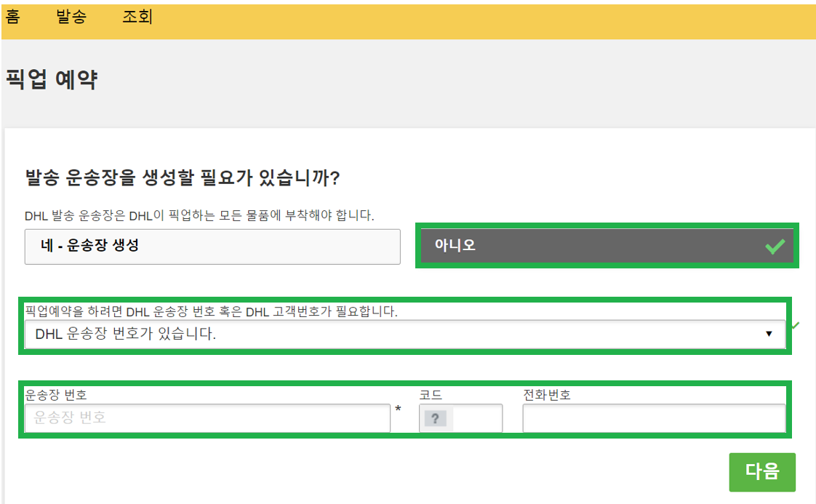Click the 운송장 번호 input field

click(x=207, y=418)
